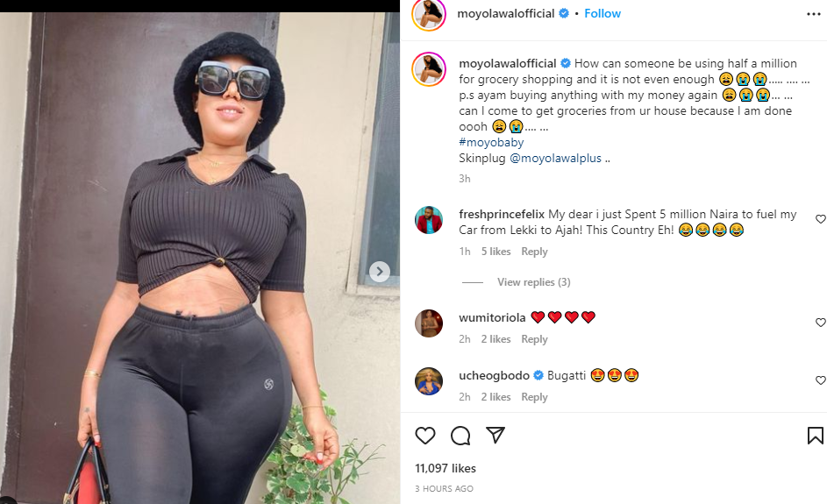Share the post via paper plane icon
827x504 pixels.
click(x=495, y=435)
